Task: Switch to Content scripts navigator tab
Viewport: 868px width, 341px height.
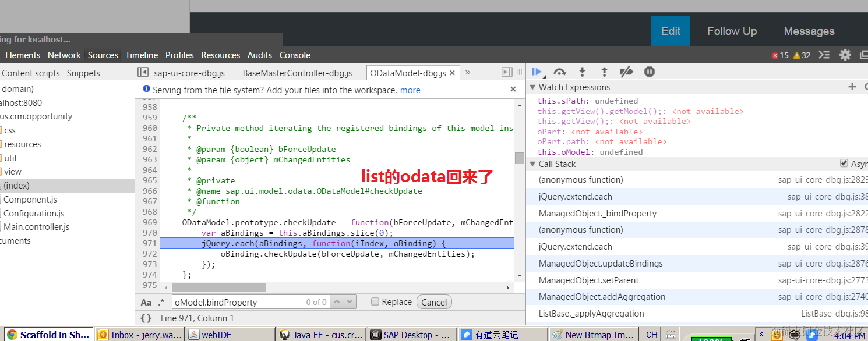Action: [31, 73]
